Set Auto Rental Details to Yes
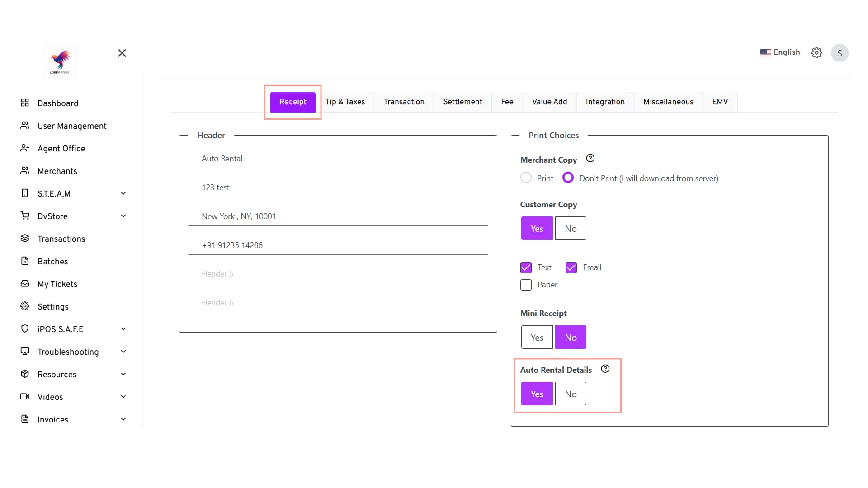868x488 pixels. pos(537,394)
